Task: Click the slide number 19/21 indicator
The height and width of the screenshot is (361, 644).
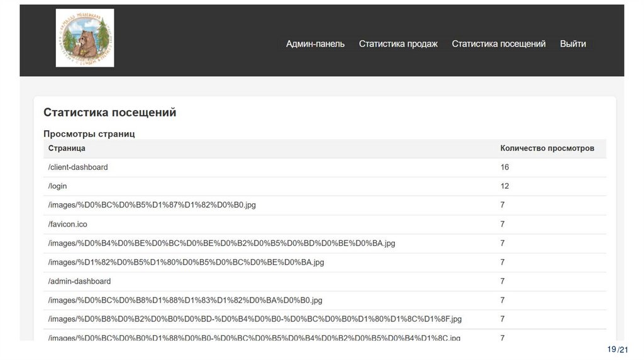Action: [x=618, y=350]
